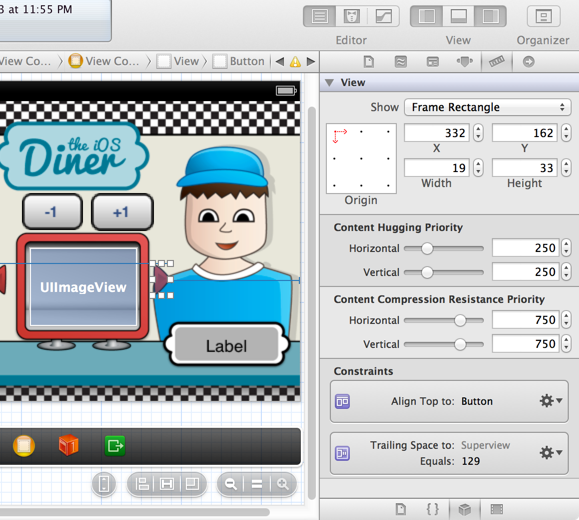
Task: Click the Y position field
Action: [525, 133]
